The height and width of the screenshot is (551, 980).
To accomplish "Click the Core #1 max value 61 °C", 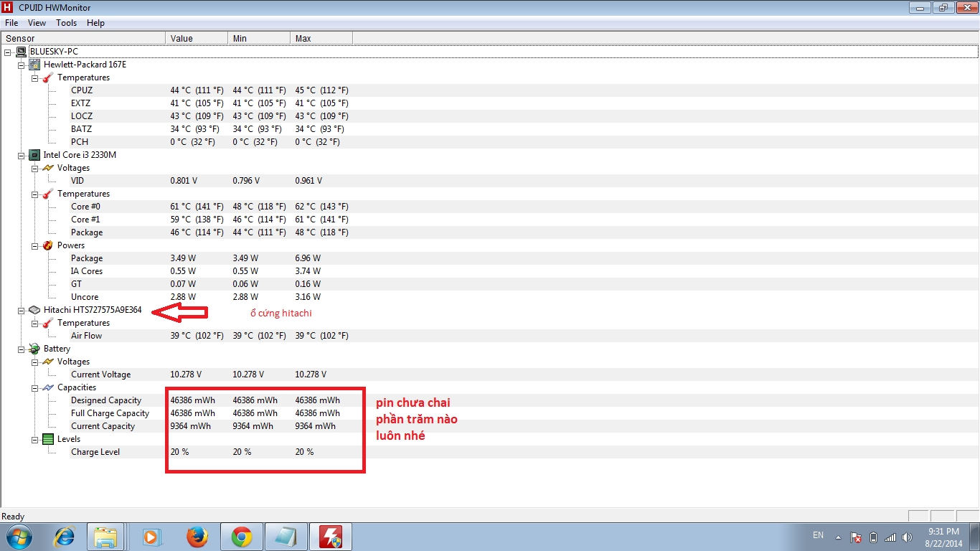I will tap(321, 220).
